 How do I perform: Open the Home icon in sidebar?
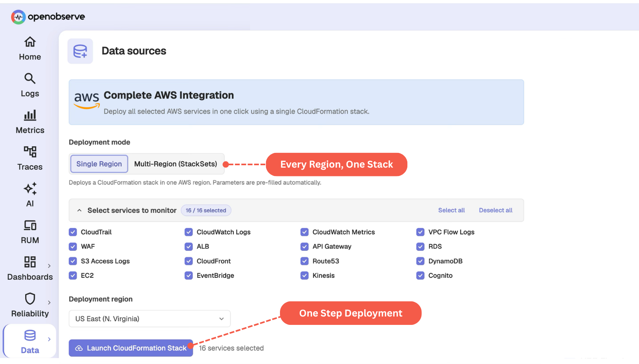[30, 42]
